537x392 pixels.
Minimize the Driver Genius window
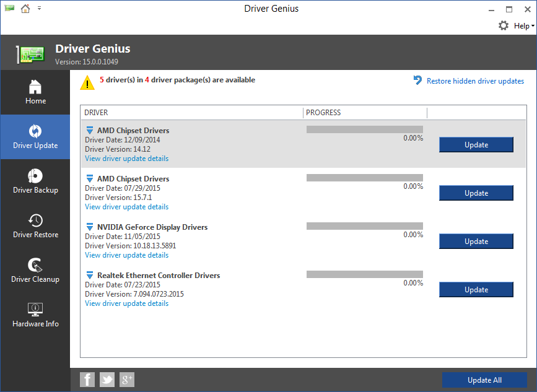pos(491,9)
